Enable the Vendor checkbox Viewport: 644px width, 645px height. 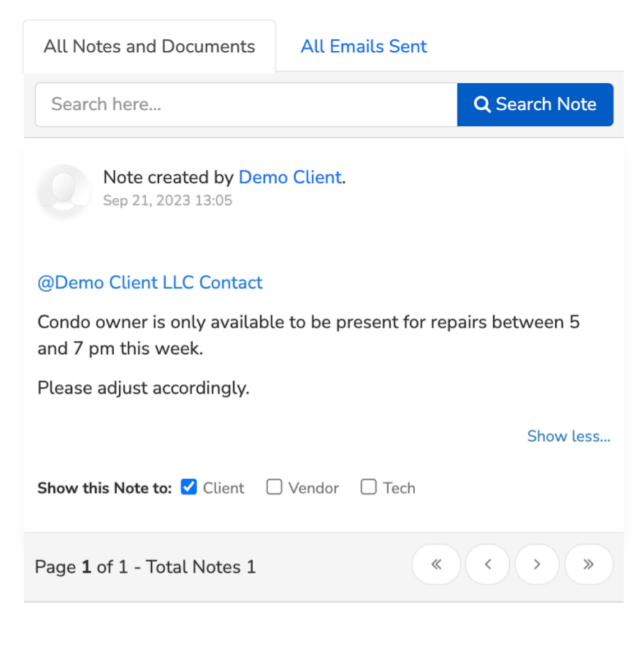[x=274, y=487]
